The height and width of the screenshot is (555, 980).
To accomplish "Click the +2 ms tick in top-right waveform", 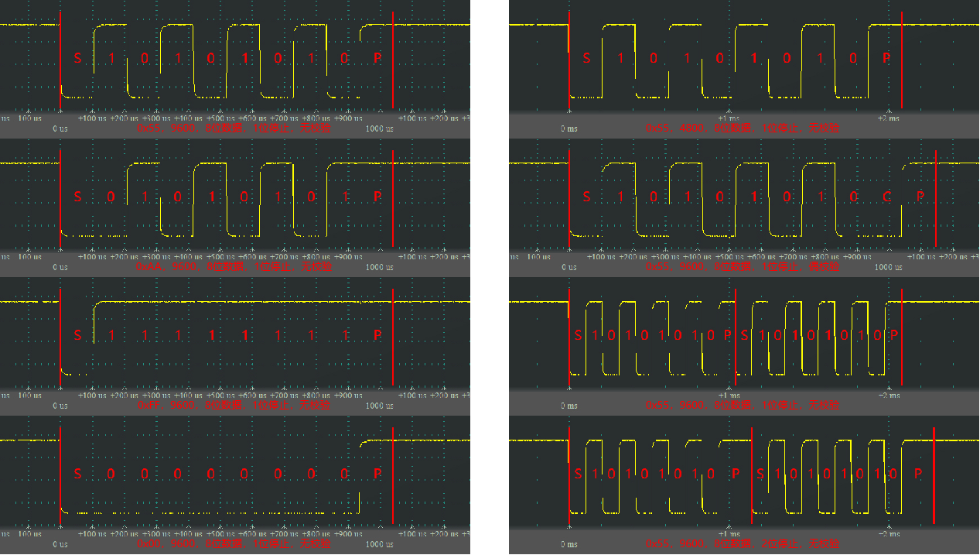I will coord(888,118).
